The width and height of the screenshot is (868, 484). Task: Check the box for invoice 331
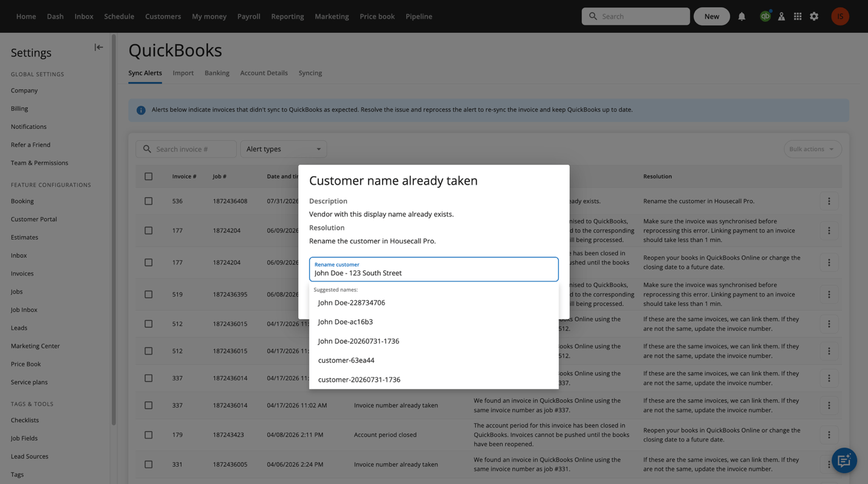pos(148,465)
